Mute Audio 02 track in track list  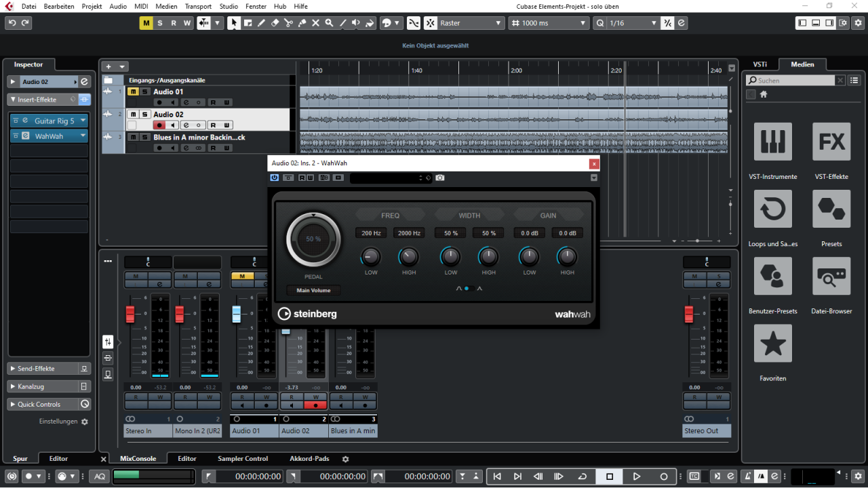click(134, 115)
